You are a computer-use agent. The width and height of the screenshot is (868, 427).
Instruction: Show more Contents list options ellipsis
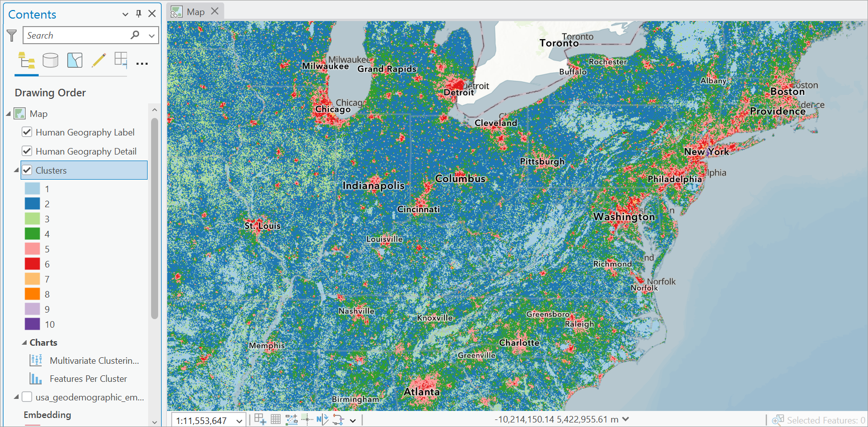coord(142,64)
